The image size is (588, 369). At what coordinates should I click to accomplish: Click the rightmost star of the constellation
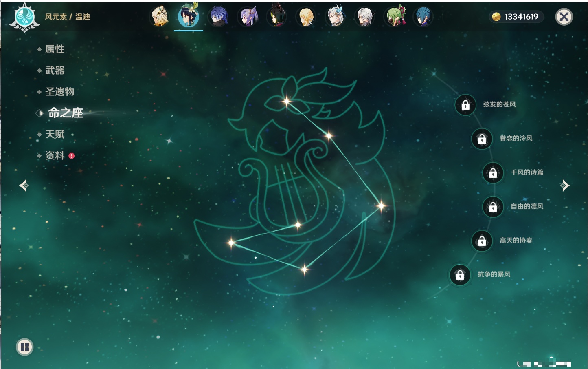pyautogui.click(x=381, y=205)
